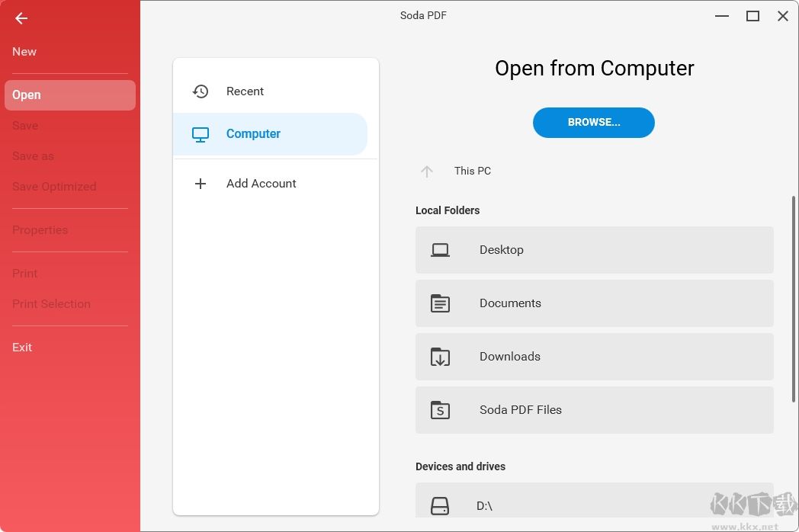Open the Soda PDF Files folder
799x532 pixels.
[594, 410]
